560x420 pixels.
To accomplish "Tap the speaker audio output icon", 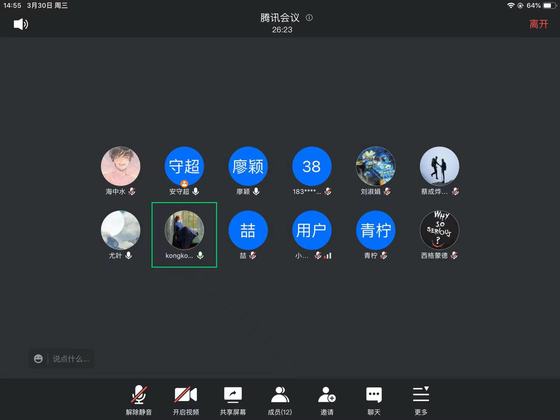I will pos(21,24).
